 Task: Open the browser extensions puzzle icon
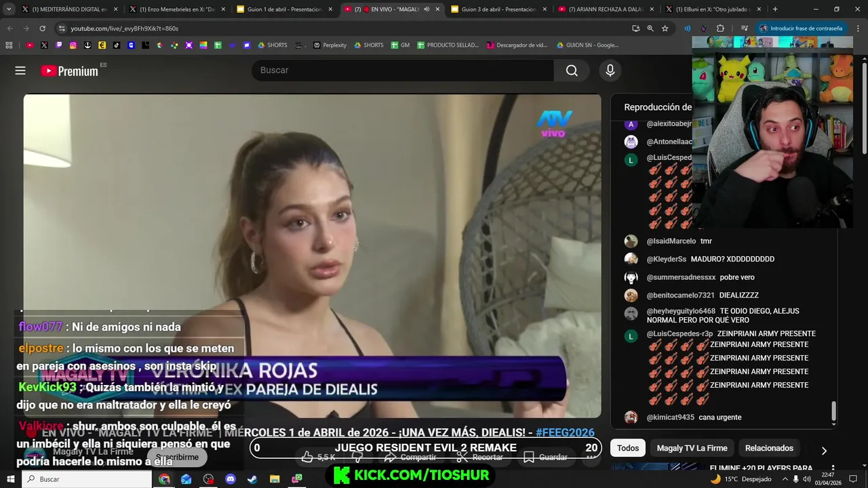coord(720,28)
